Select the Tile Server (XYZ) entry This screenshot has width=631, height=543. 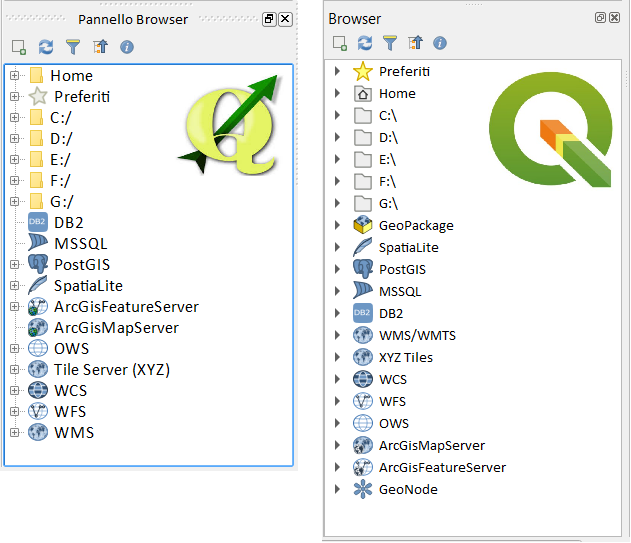111,370
